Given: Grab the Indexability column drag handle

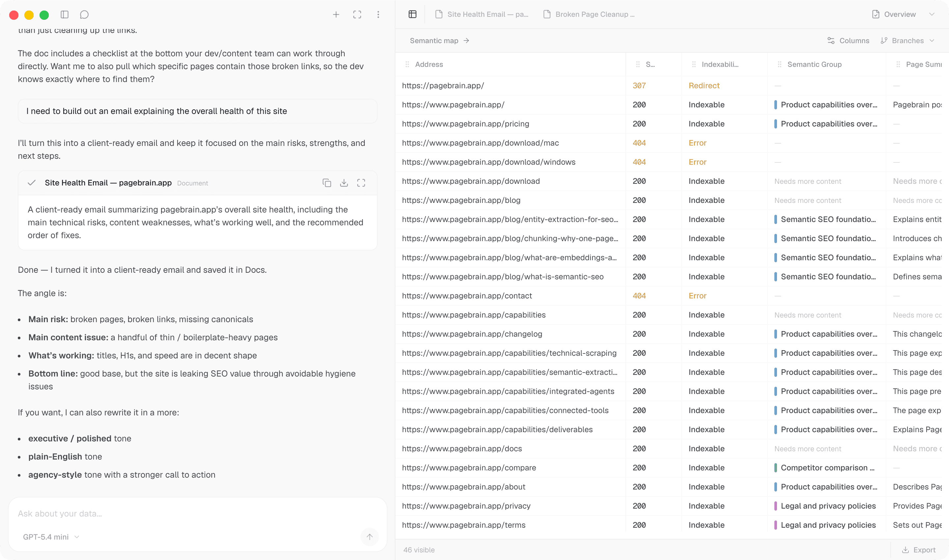Looking at the screenshot, I should click(694, 65).
